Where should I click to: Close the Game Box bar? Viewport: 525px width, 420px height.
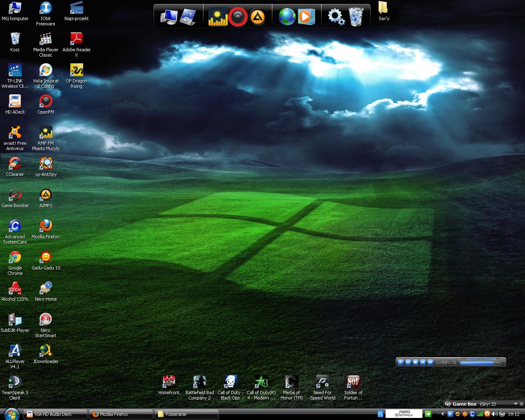point(521,404)
